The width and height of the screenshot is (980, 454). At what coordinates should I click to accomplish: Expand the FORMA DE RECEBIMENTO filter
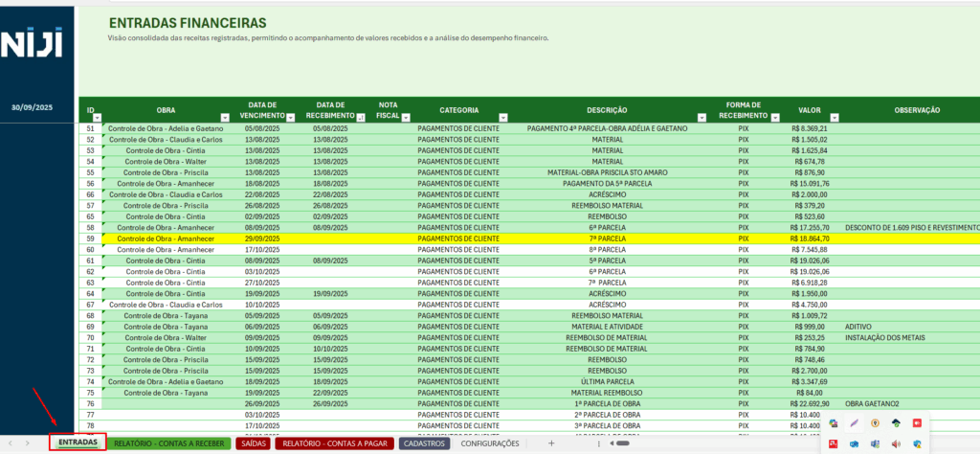click(776, 118)
